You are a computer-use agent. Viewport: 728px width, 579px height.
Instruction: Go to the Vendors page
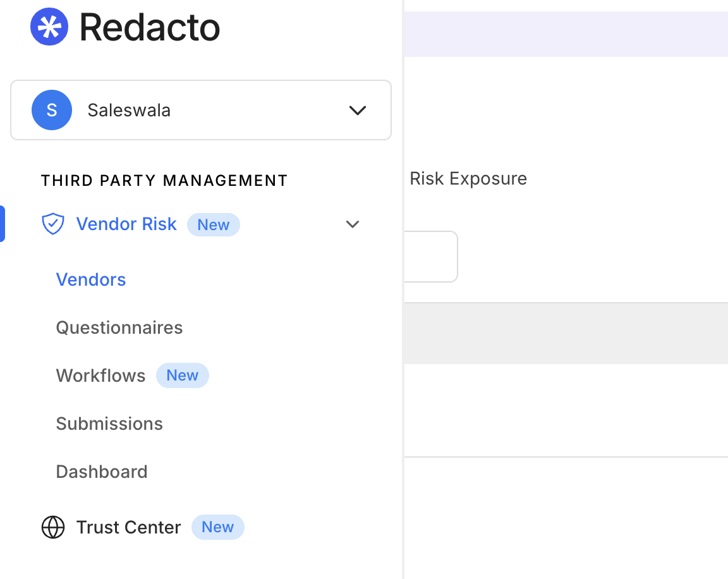pyautogui.click(x=91, y=279)
